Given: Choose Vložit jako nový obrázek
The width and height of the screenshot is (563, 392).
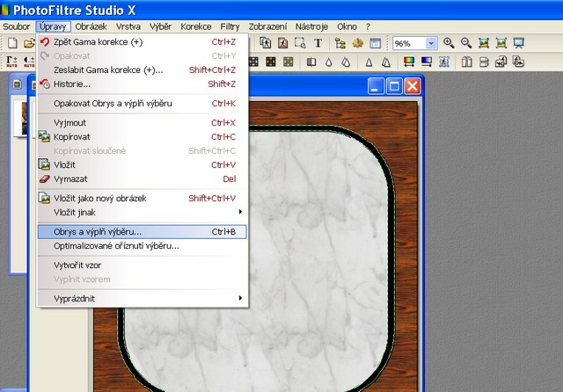Looking at the screenshot, I should 143,198.
